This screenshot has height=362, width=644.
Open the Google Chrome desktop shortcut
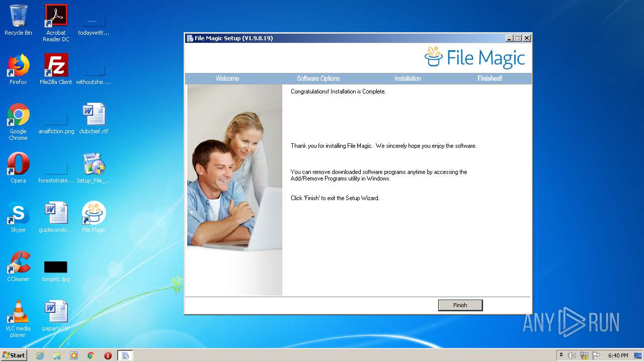(18, 122)
